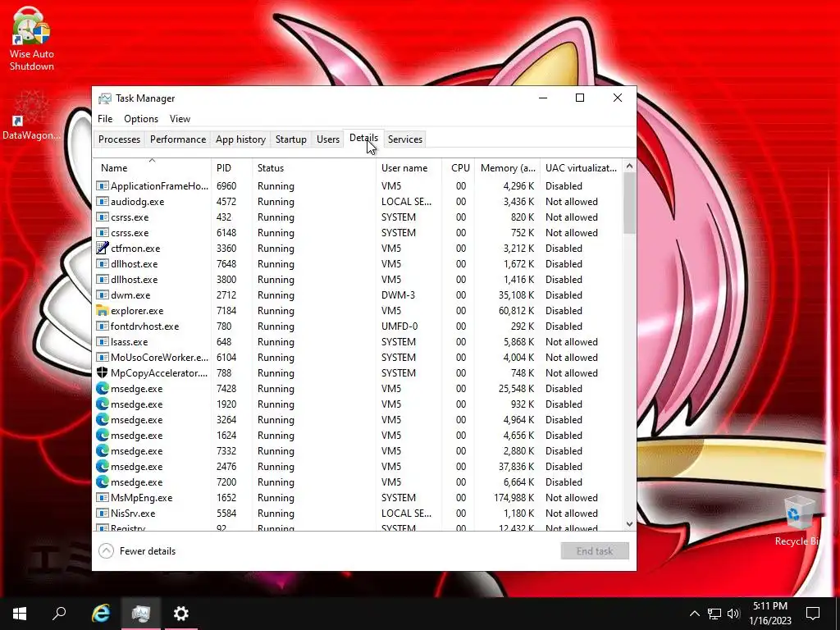Screen dimensions: 840x630
Task: Click the scrollbar down arrow
Action: (x=629, y=524)
